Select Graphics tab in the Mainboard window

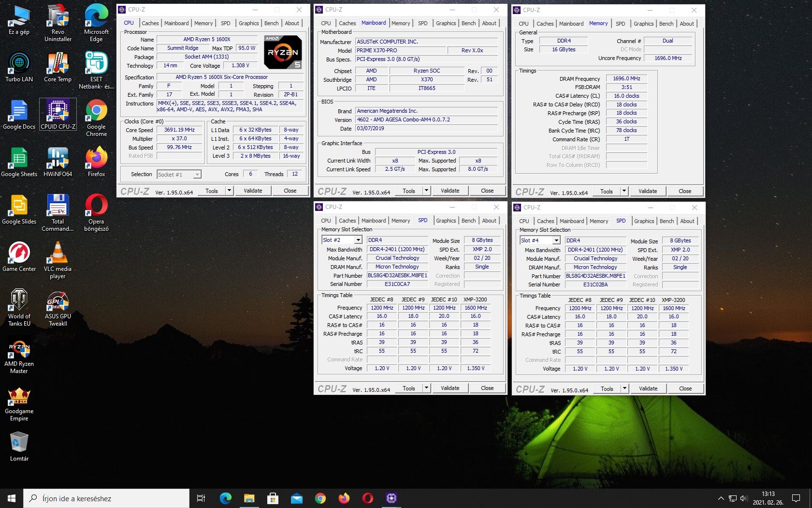click(446, 23)
